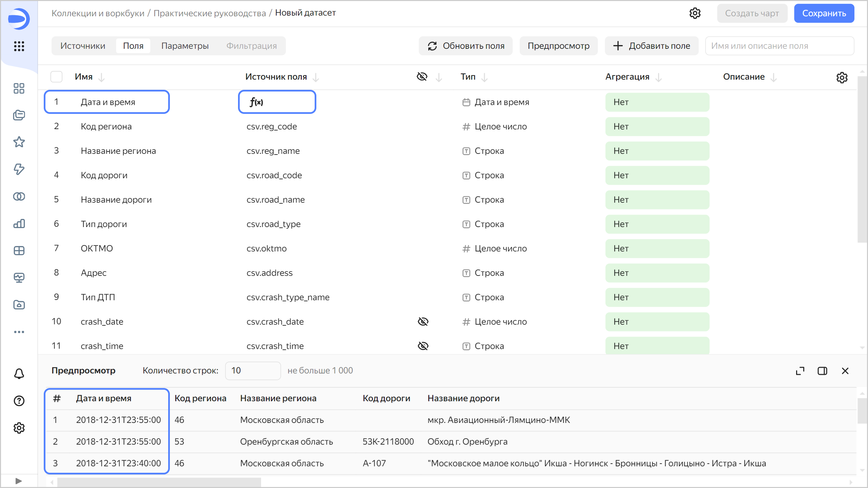Open the services grid menu icon
Screen dimensions: 868x488
pos(19,46)
